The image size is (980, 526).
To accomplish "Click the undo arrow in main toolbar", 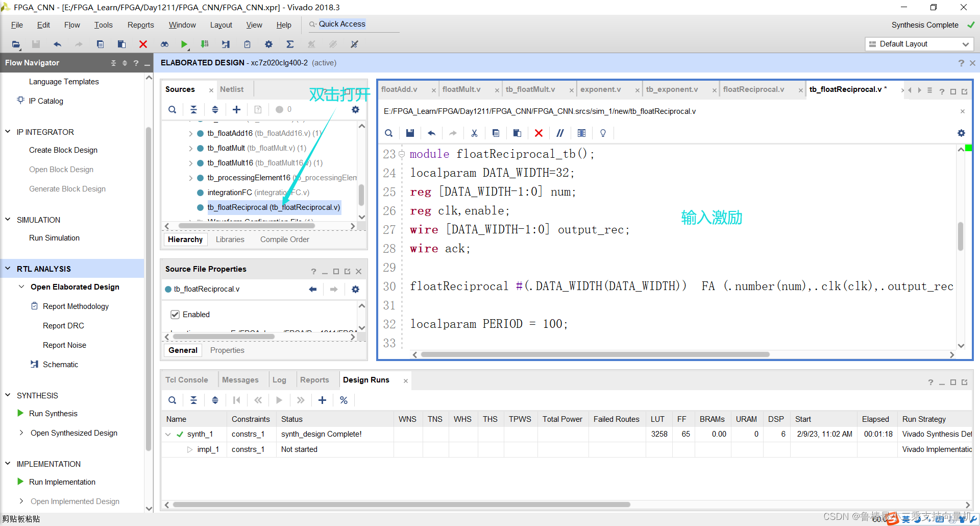I will (57, 44).
